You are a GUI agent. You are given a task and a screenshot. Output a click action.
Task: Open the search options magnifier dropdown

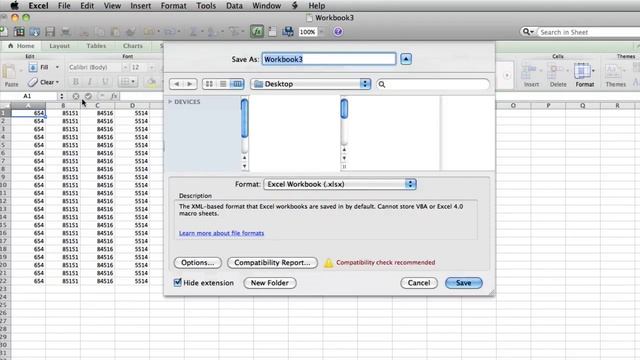coord(528,32)
